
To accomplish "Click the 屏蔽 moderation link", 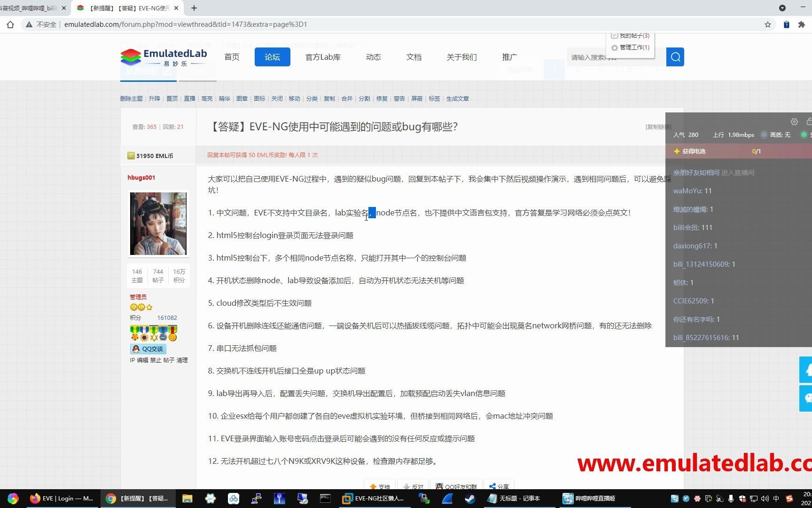I will pyautogui.click(x=417, y=99).
